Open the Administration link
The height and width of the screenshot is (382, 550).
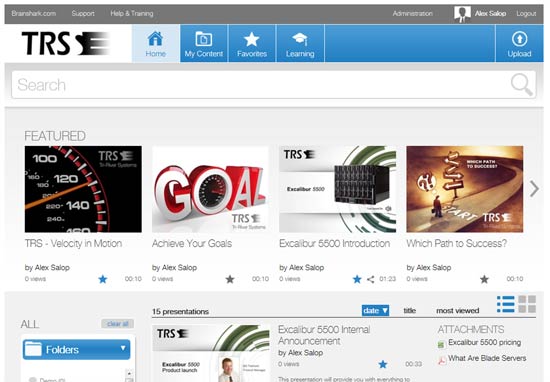[412, 13]
